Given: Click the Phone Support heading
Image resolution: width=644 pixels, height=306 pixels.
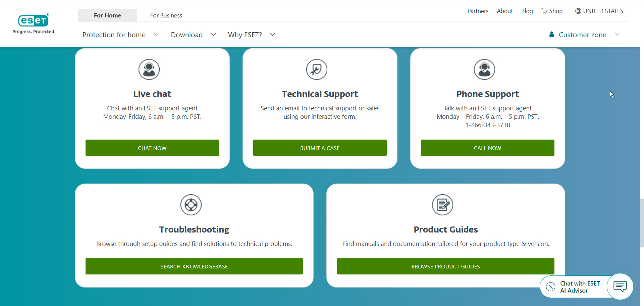Looking at the screenshot, I should tap(488, 94).
